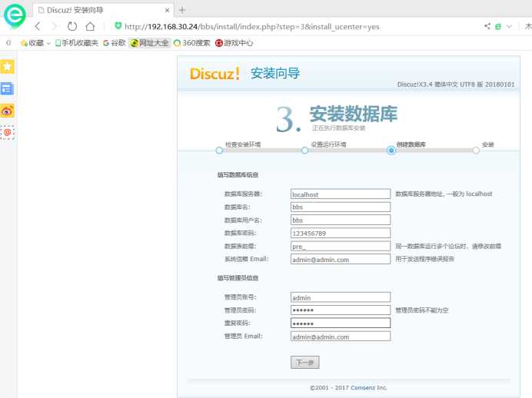
Task: Click the 设置运行环境 step marker
Action: 304,150
